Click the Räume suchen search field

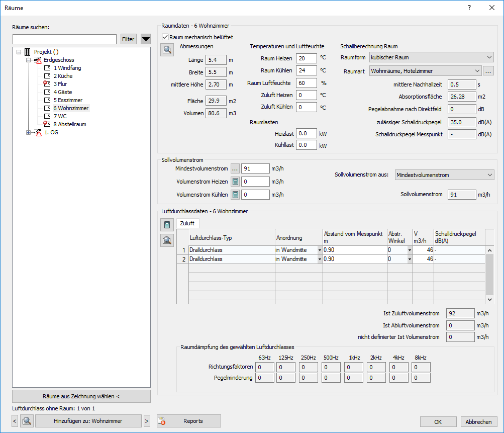click(65, 39)
